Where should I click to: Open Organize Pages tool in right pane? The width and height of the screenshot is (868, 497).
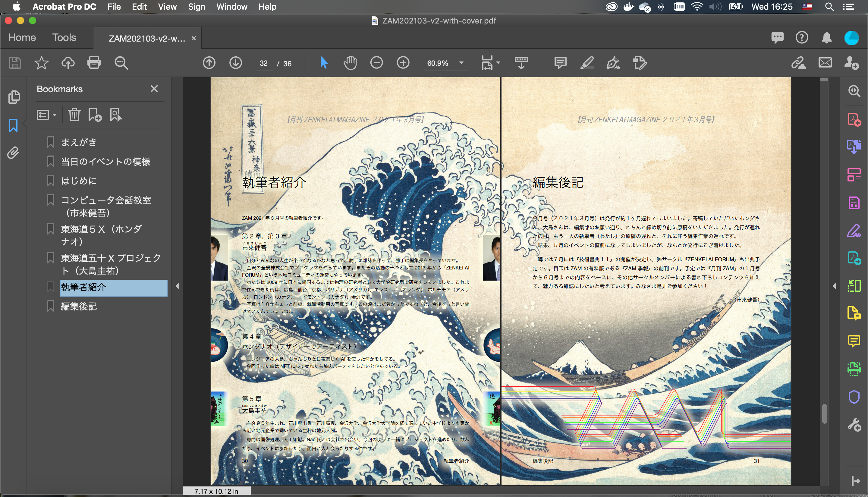coord(854,175)
